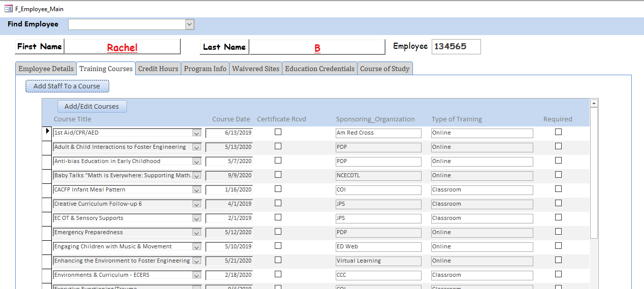Toggle Required for EC OT & Sensory Supports
The image size is (644, 289).
(558, 217)
